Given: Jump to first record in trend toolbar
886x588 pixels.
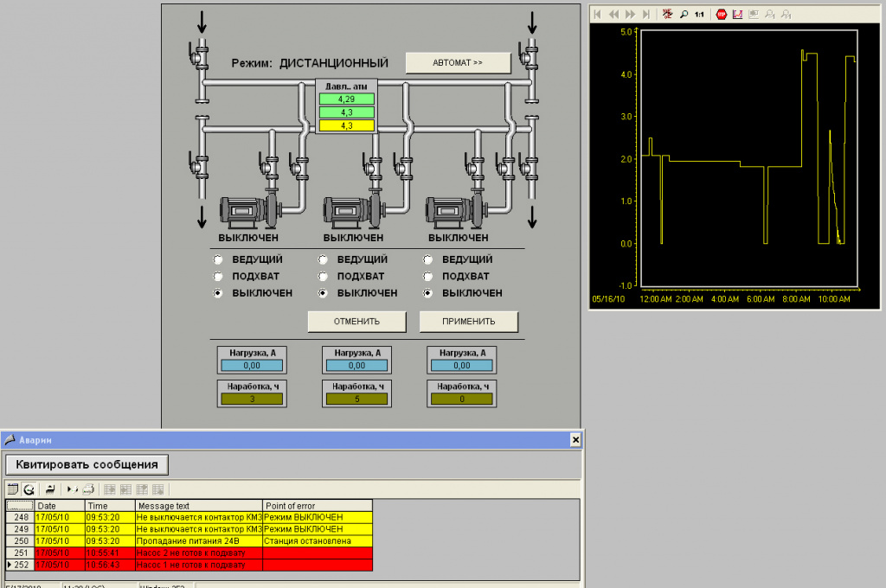Looking at the screenshot, I should 597,15.
